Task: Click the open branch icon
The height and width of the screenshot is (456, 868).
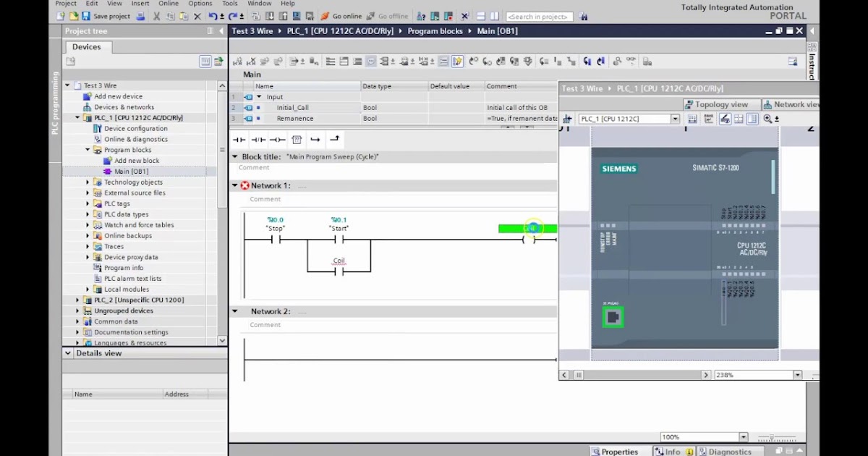Action: coord(315,139)
